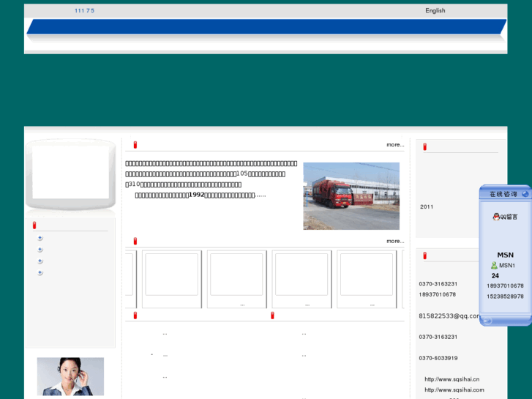Viewport: 532px width, 399px height.
Task: Open the more... link above product thumbnails
Action: click(395, 241)
